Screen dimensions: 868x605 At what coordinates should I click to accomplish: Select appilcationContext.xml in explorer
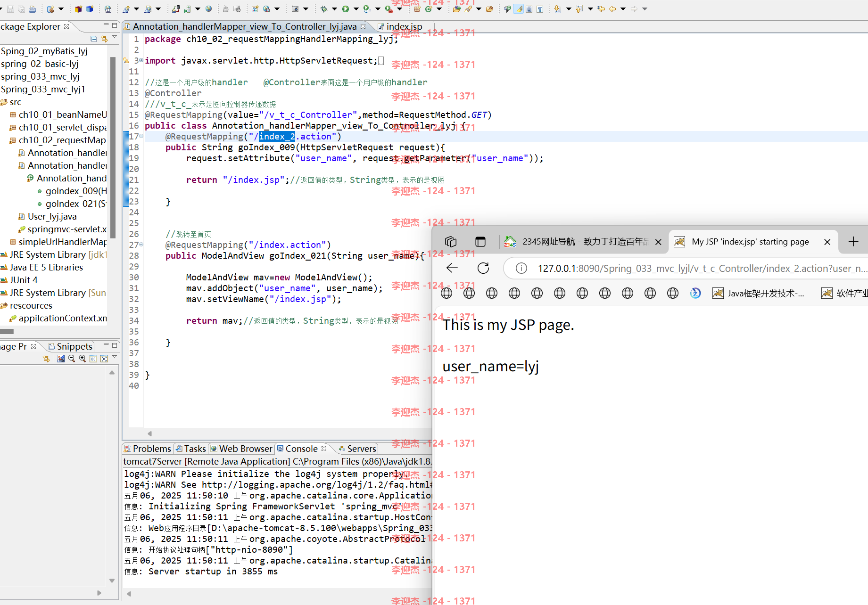pyautogui.click(x=58, y=318)
